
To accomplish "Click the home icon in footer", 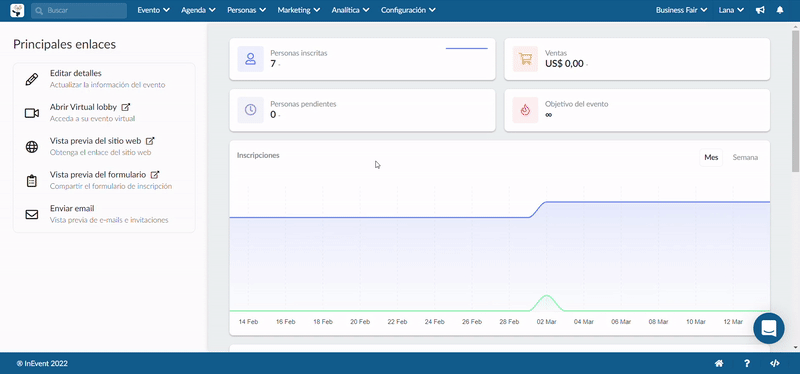I will 719,364.
